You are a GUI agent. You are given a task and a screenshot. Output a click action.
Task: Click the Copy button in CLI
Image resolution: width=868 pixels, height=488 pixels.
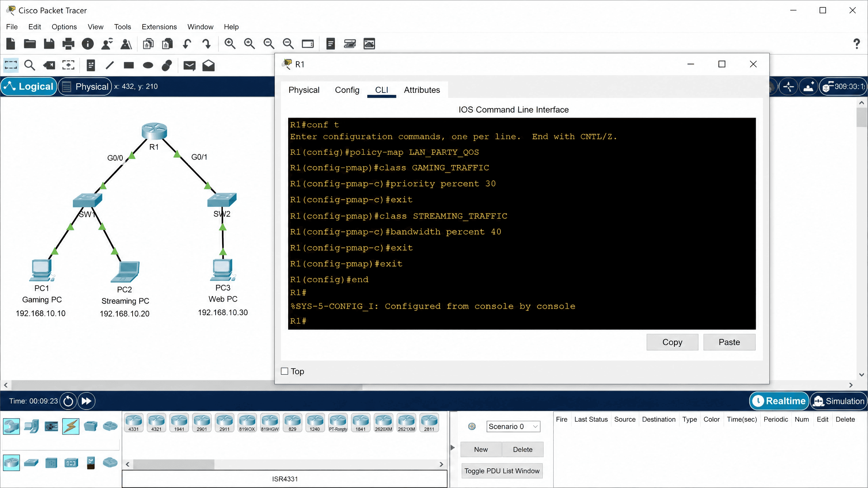(x=672, y=342)
